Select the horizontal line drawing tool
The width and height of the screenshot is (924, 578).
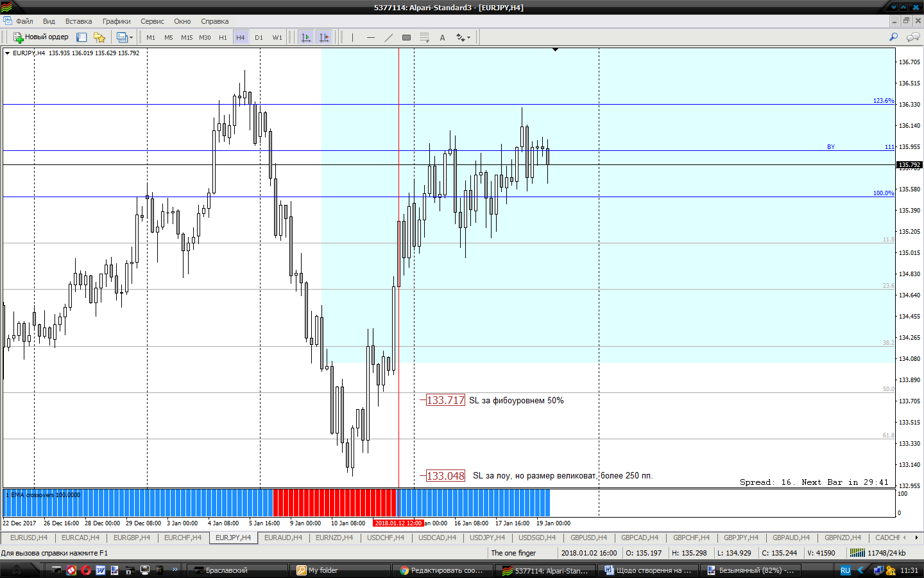point(370,37)
